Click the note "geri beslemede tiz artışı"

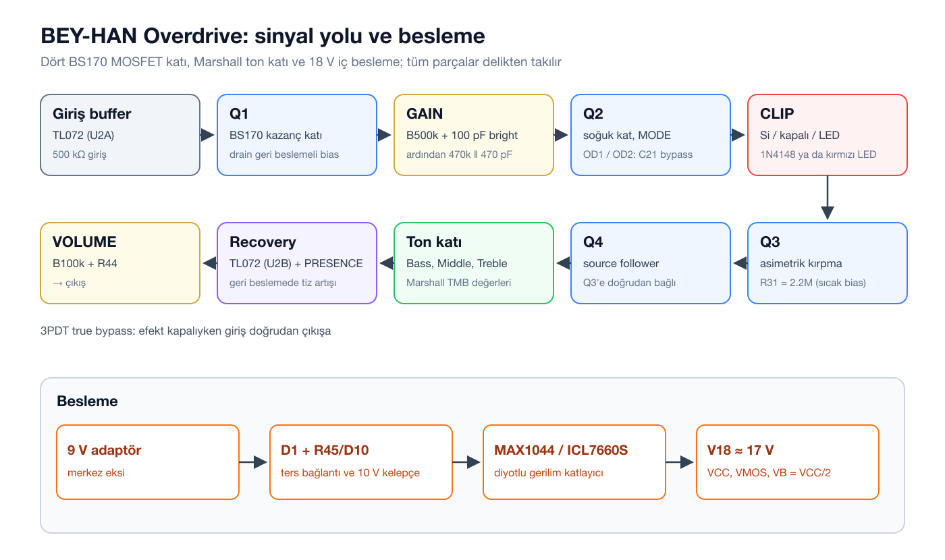pyautogui.click(x=283, y=283)
